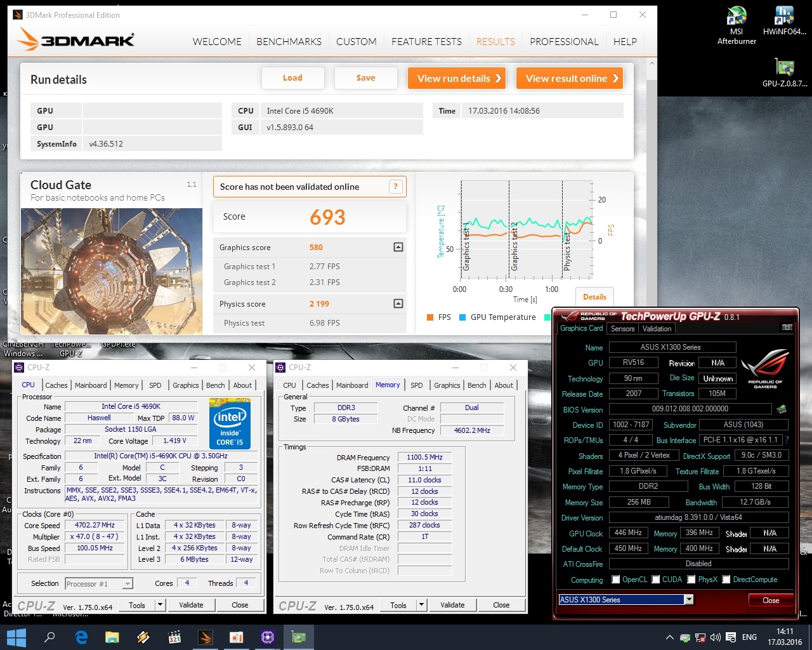Viewport: 812px width, 650px height.
Task: Open taskbar search magnifier
Action: 49,637
